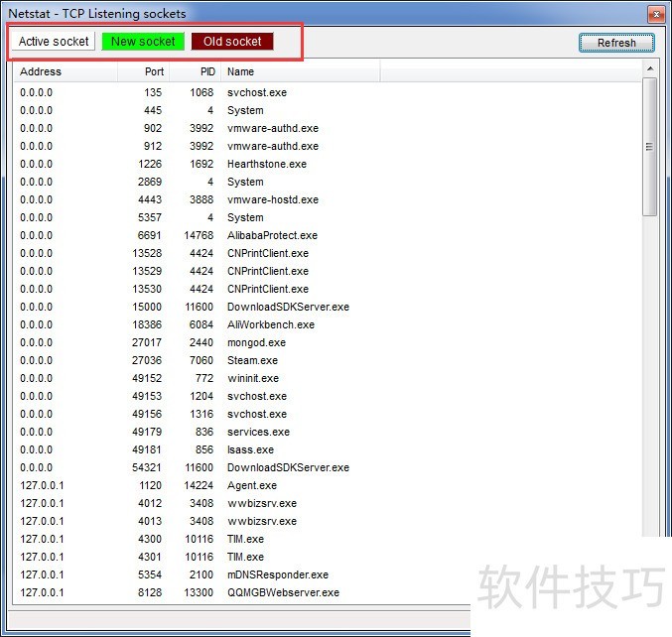Click PID 14768 cell
Image resolution: width=672 pixels, height=637 pixels.
pos(199,235)
